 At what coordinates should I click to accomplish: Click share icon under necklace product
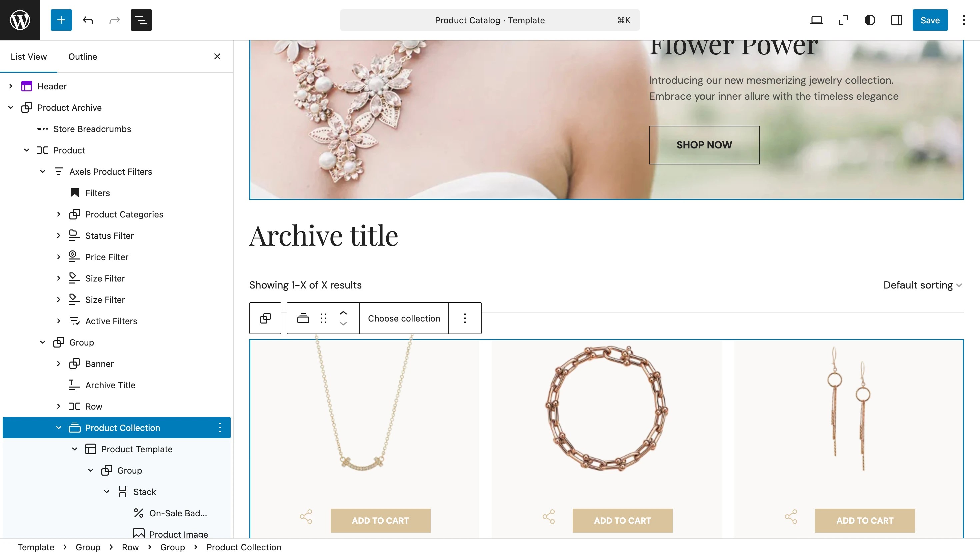click(306, 517)
